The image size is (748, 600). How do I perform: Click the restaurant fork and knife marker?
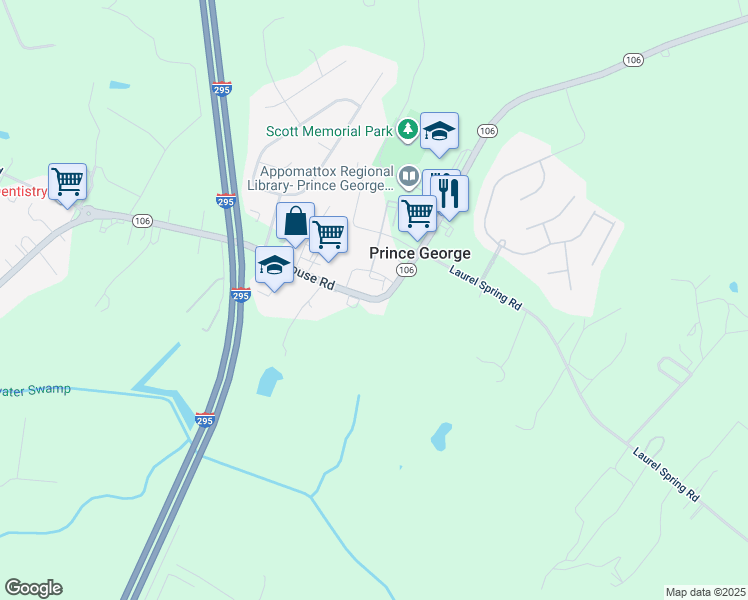tap(449, 196)
